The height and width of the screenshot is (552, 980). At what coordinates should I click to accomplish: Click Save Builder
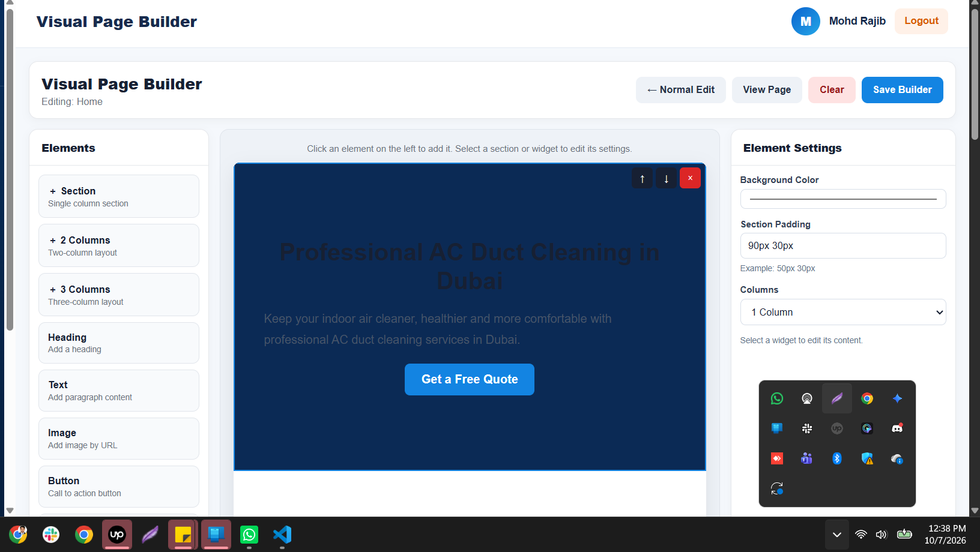click(903, 90)
